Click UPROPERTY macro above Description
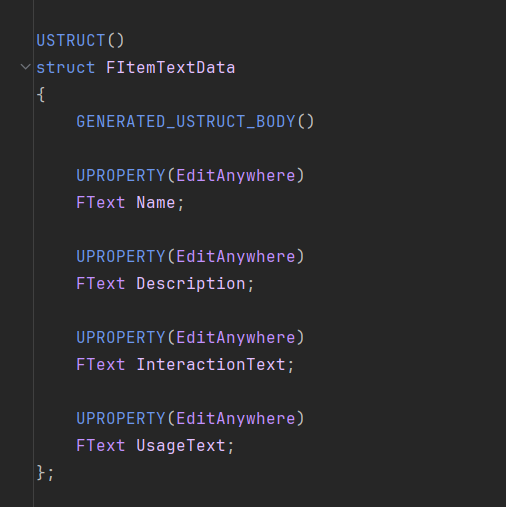 pos(121,256)
